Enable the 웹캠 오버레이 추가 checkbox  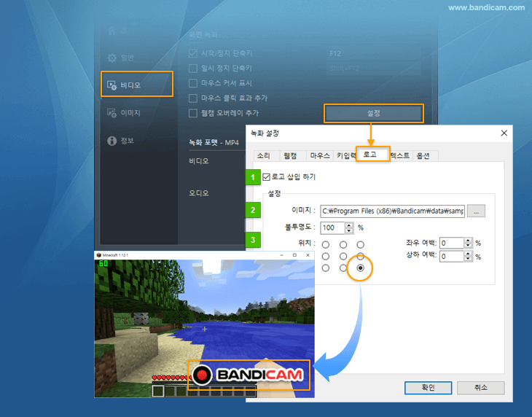point(193,113)
